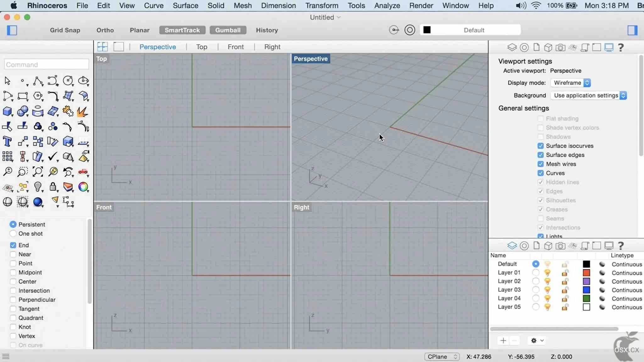
Task: Pick the Rectangle tool icon
Action: [x=23, y=96]
